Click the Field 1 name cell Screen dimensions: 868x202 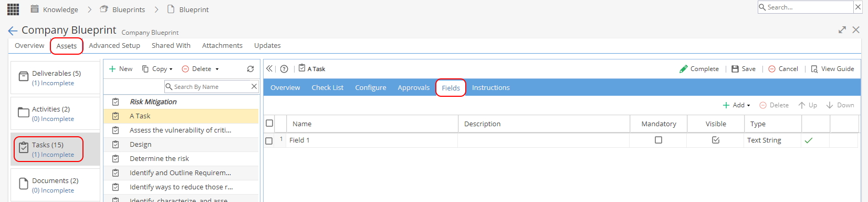372,140
